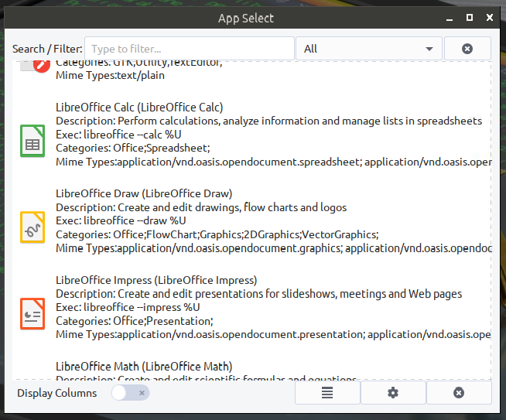The height and width of the screenshot is (420, 506).
Task: Toggle the Display Columns switch
Action: pyautogui.click(x=130, y=393)
